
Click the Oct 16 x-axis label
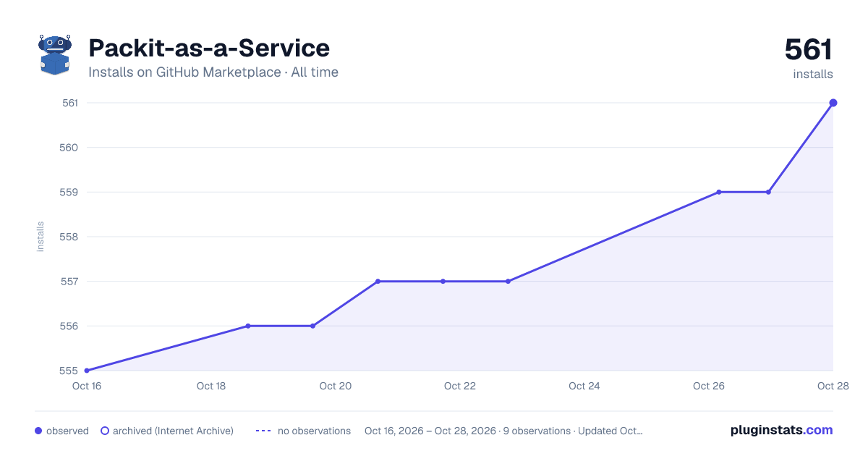click(x=87, y=386)
